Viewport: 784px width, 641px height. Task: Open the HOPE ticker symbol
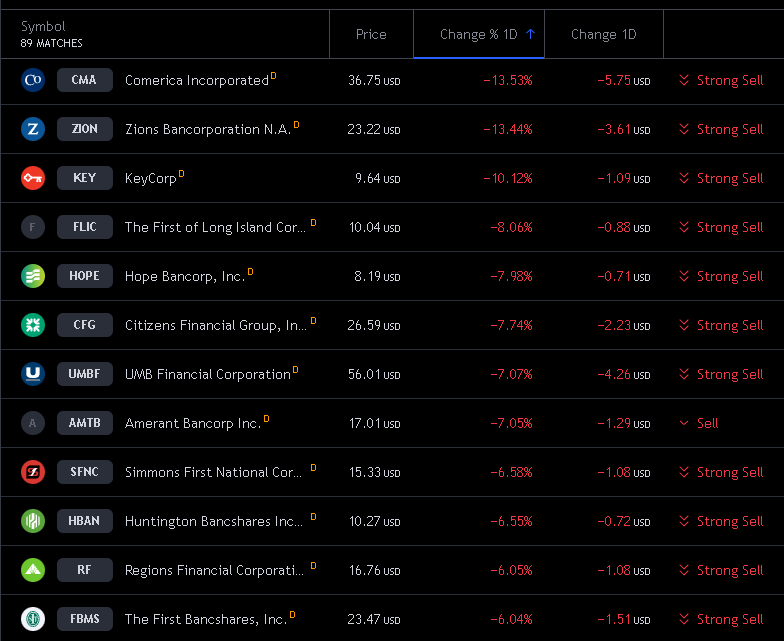[x=84, y=276]
